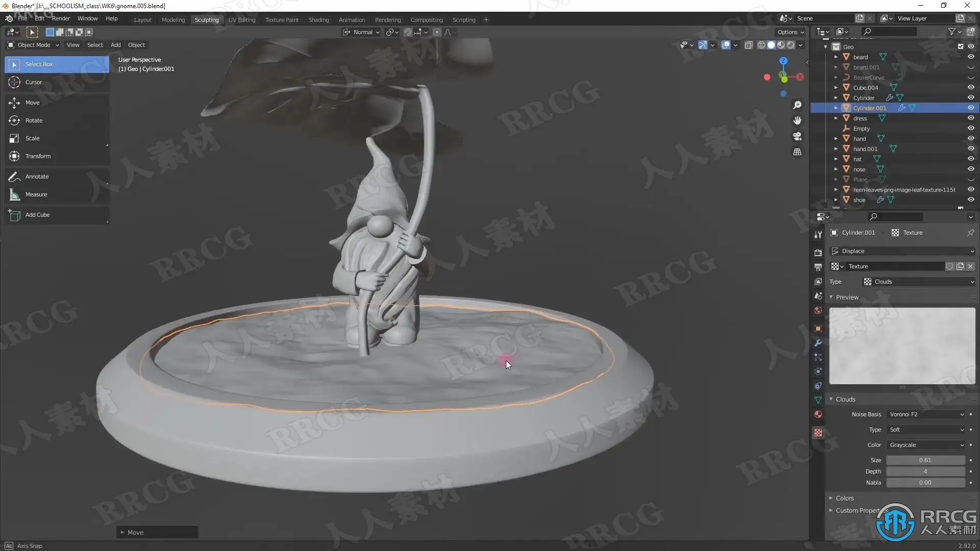The image size is (980, 551).
Task: Open the texture Type Clouds dropdown
Action: click(919, 282)
